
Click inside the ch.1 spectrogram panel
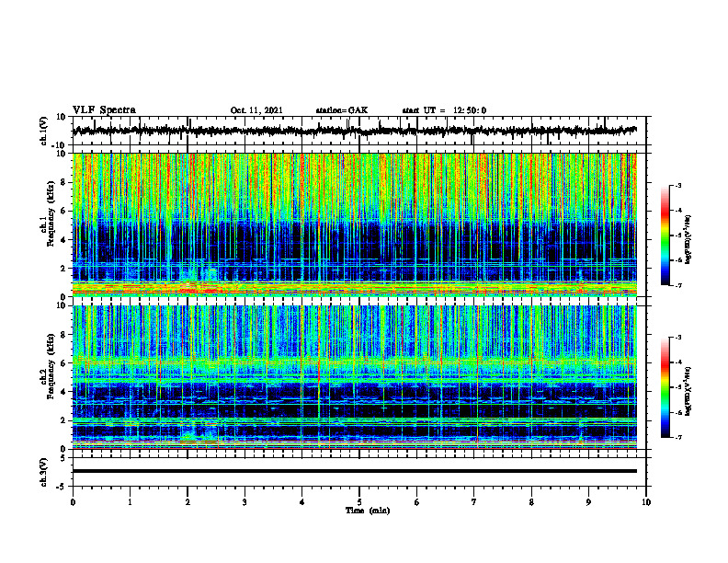(x=354, y=224)
